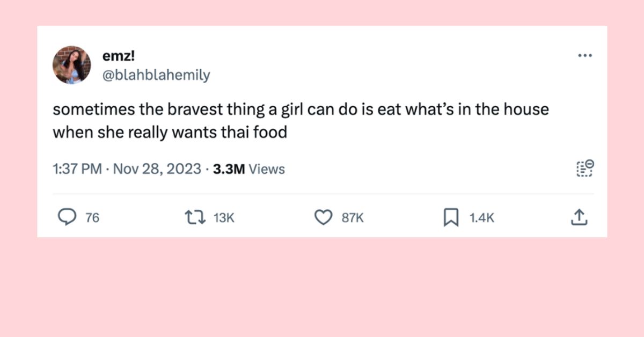Viewport: 644px width, 337px height.
Task: Click the word Views in the tweet metadata
Action: (267, 170)
